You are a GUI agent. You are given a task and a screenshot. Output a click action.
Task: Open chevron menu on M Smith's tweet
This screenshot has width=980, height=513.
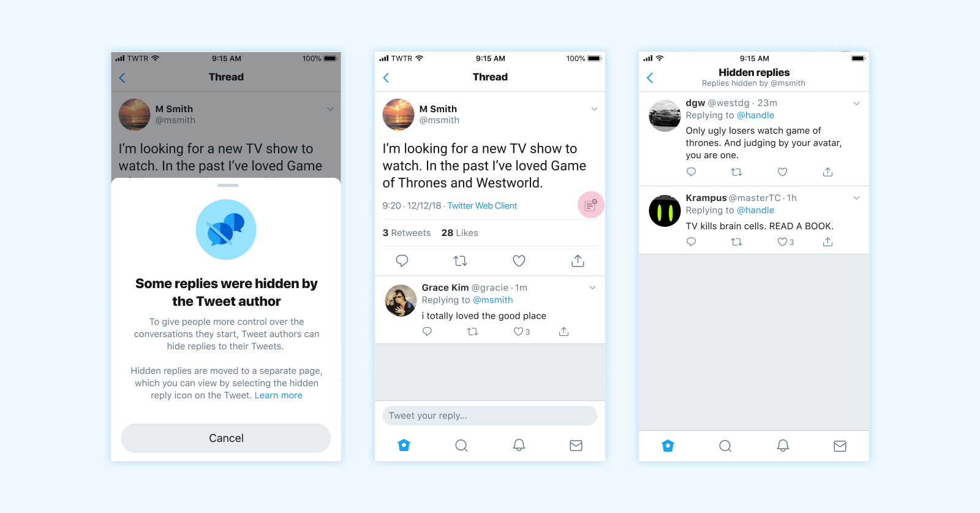point(594,109)
